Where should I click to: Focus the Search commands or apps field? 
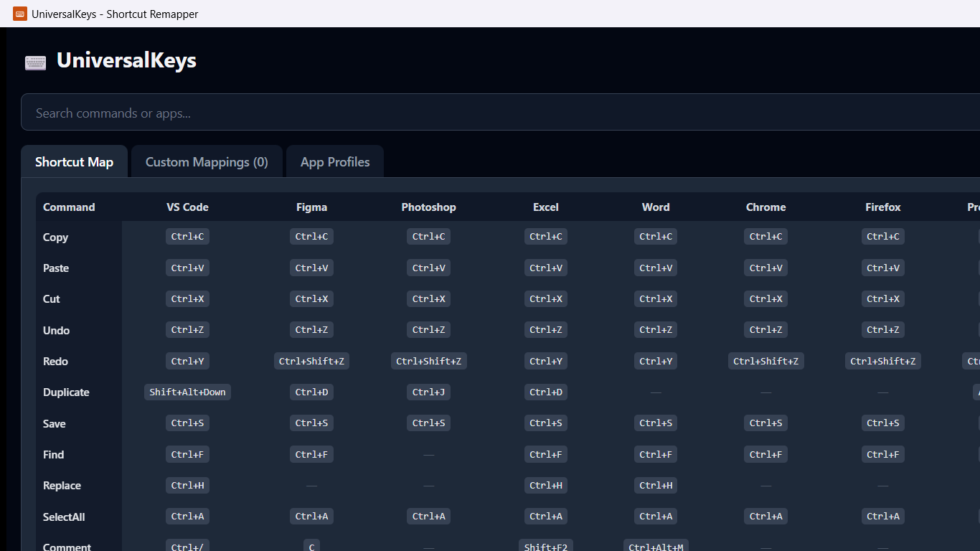coord(501,113)
